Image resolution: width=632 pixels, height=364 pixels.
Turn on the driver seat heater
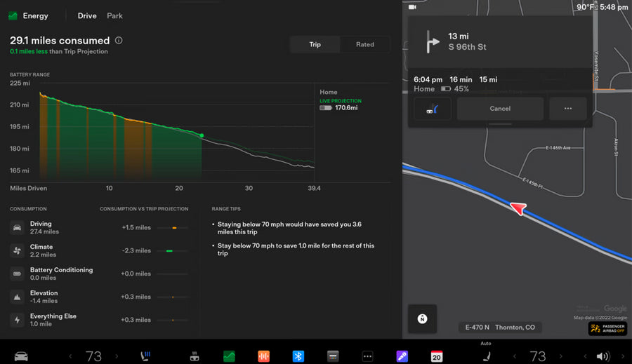click(x=146, y=356)
